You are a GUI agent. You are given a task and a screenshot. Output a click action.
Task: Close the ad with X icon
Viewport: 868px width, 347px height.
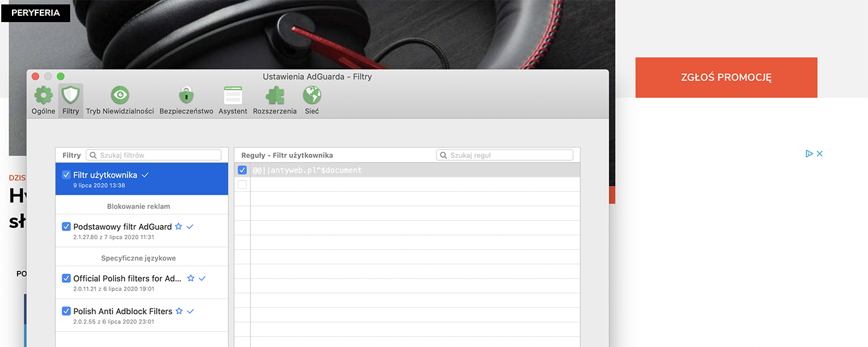(819, 153)
